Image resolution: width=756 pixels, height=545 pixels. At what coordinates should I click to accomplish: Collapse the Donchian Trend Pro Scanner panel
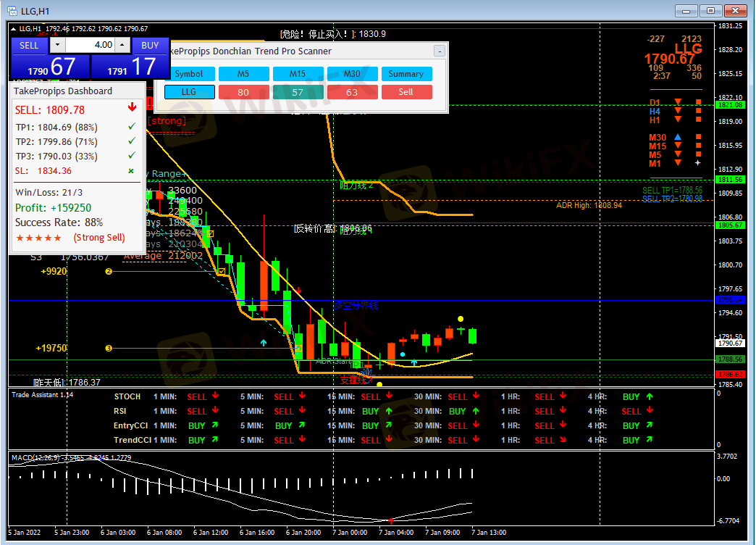point(439,51)
